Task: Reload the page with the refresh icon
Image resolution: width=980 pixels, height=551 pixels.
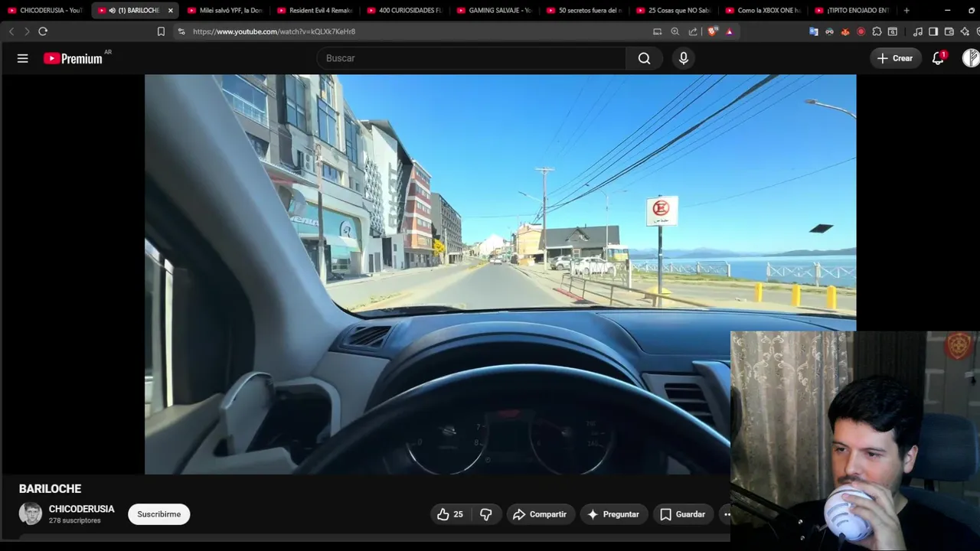Action: point(43,31)
